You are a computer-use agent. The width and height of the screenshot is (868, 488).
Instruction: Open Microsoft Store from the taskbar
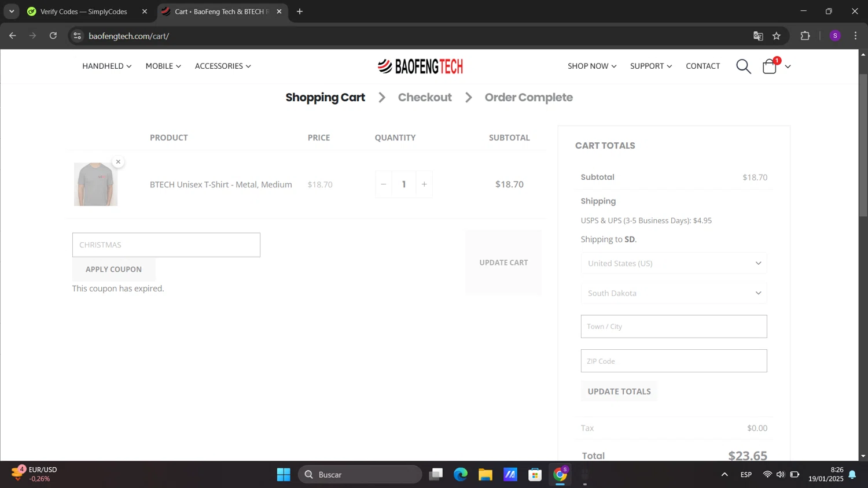tap(535, 475)
